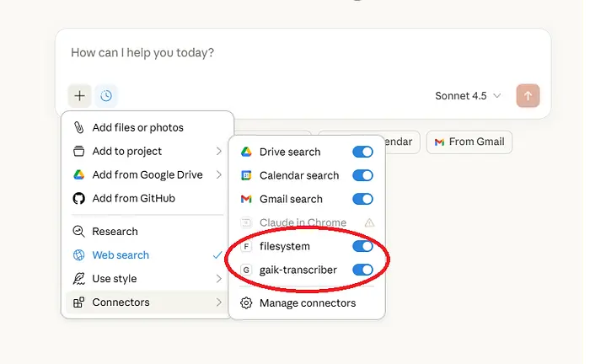Viewport: 590px width, 364px height.
Task: Click the Google Drive icon in menu
Action: tap(78, 174)
